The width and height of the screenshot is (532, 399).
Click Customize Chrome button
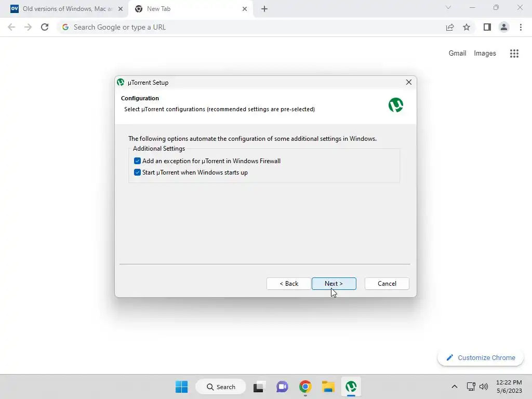pos(481,357)
